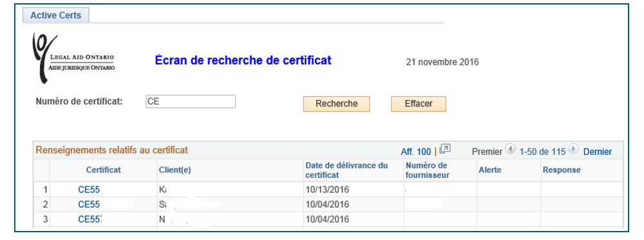Click the Effacer button
The width and height of the screenshot is (644, 240).
tap(418, 104)
